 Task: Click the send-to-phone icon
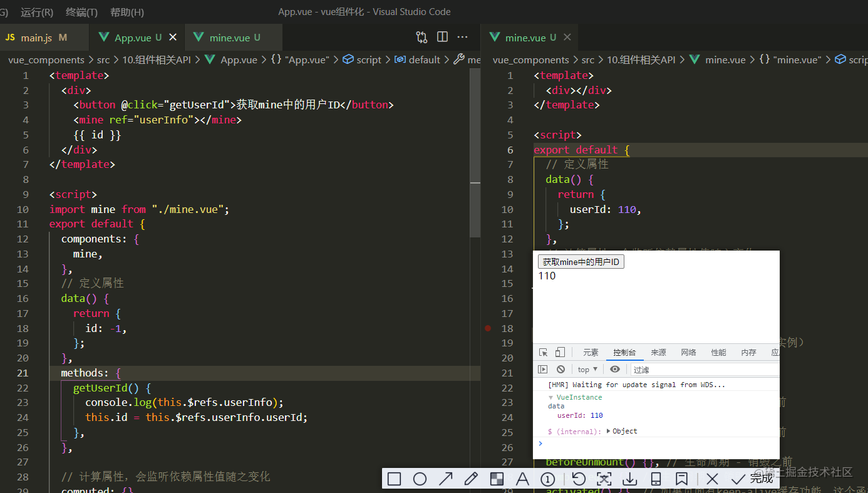click(x=656, y=479)
